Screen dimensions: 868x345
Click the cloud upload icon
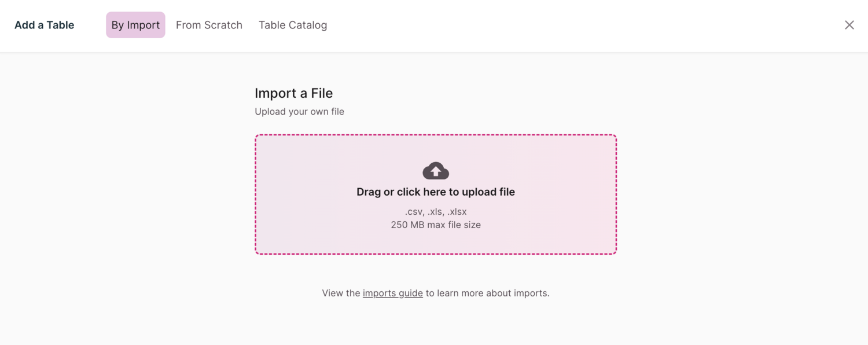436,171
